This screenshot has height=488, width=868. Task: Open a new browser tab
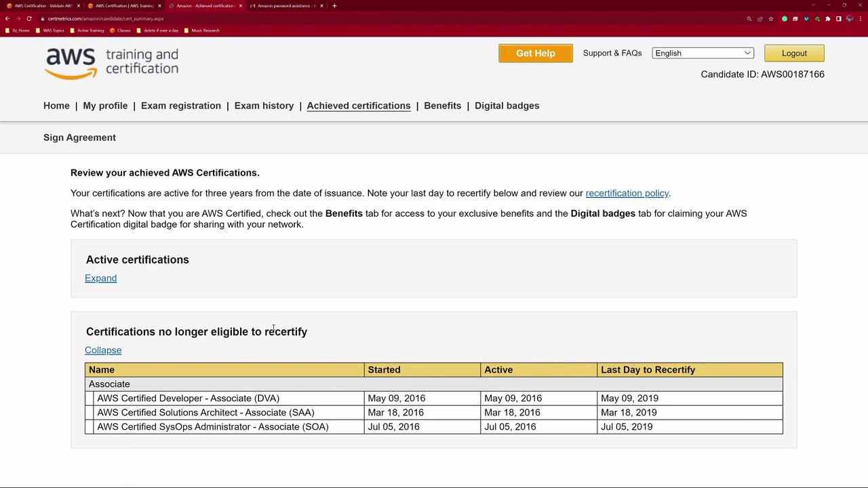pyautogui.click(x=334, y=6)
